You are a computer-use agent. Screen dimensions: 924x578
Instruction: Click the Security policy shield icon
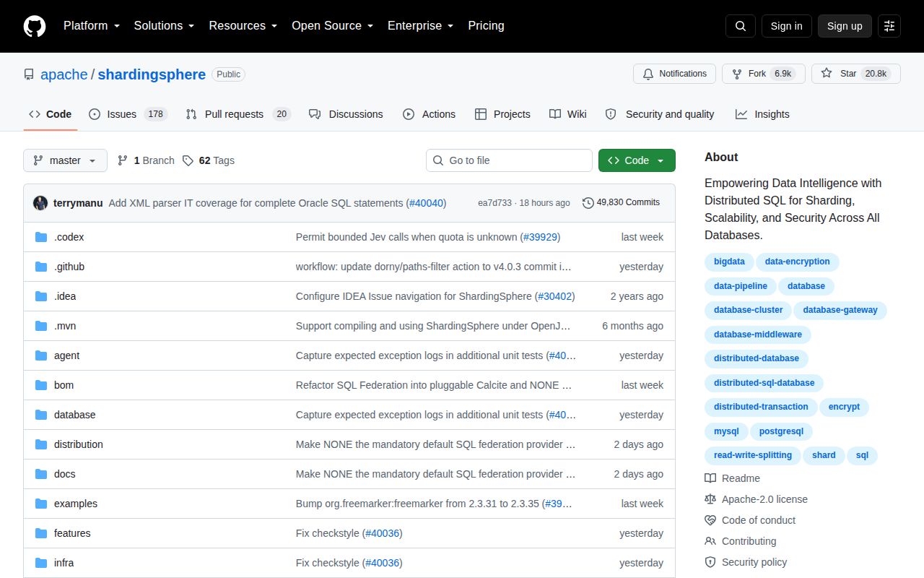click(x=710, y=562)
